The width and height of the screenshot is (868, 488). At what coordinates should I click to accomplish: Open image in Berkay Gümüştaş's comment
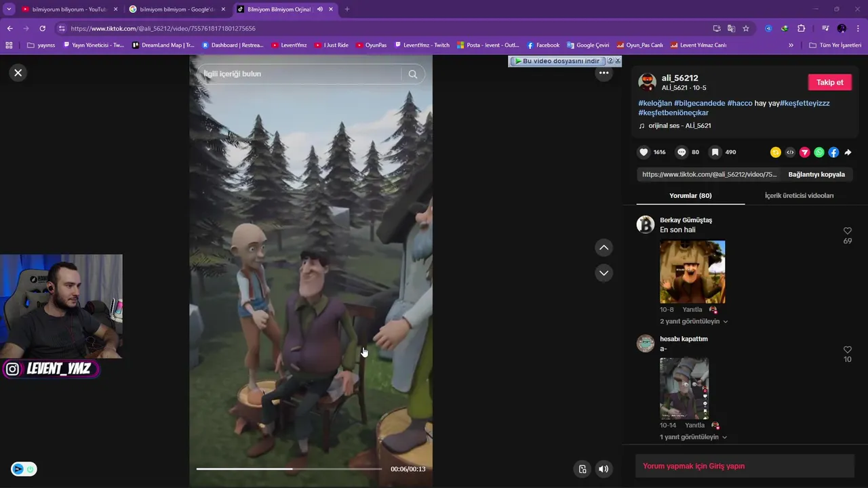coord(692,272)
